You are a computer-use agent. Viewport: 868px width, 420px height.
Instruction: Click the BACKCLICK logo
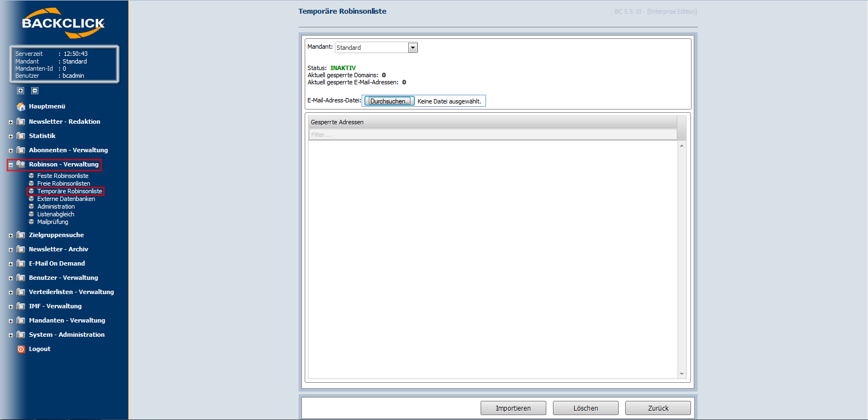coord(63,24)
